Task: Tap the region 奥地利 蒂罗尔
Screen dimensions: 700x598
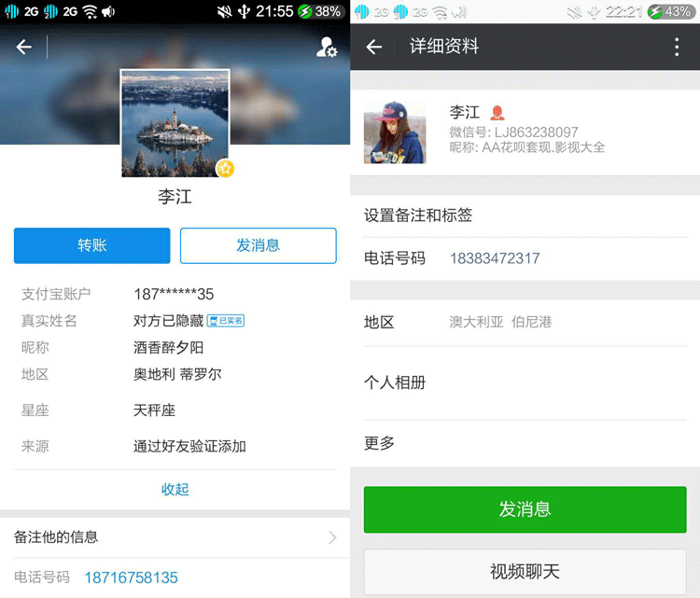Action: pos(177,374)
